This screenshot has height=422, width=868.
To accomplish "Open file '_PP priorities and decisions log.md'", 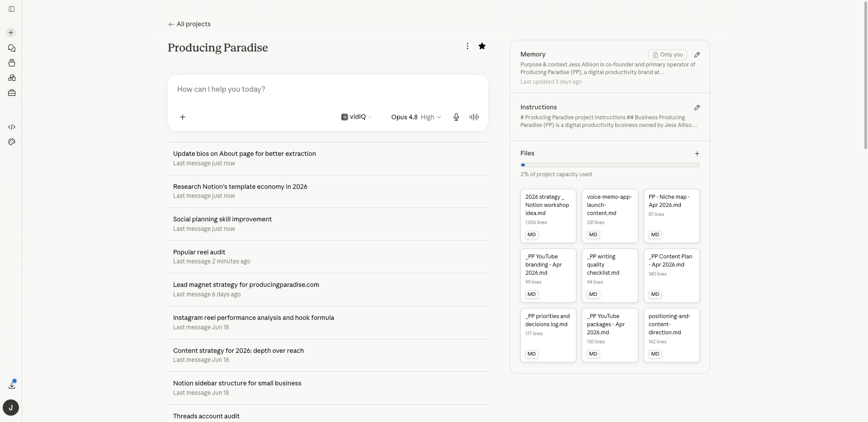I will [x=548, y=335].
